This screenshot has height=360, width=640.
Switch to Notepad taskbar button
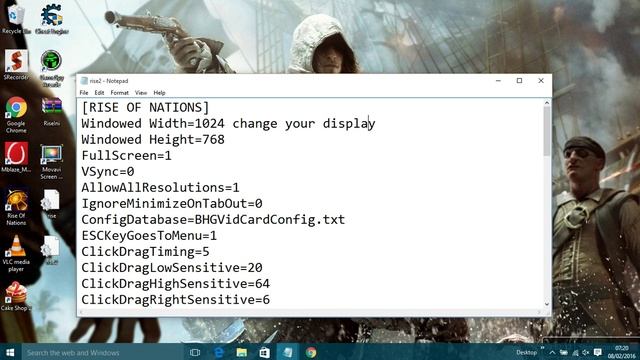pos(288,352)
